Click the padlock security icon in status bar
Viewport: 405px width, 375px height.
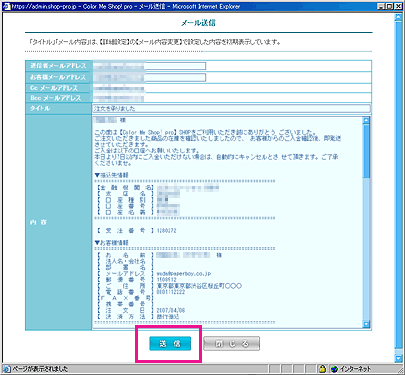coord(322,369)
